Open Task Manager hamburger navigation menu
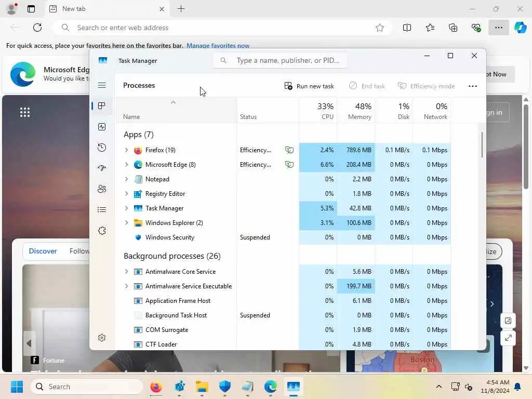The width and height of the screenshot is (532, 399). tap(102, 85)
